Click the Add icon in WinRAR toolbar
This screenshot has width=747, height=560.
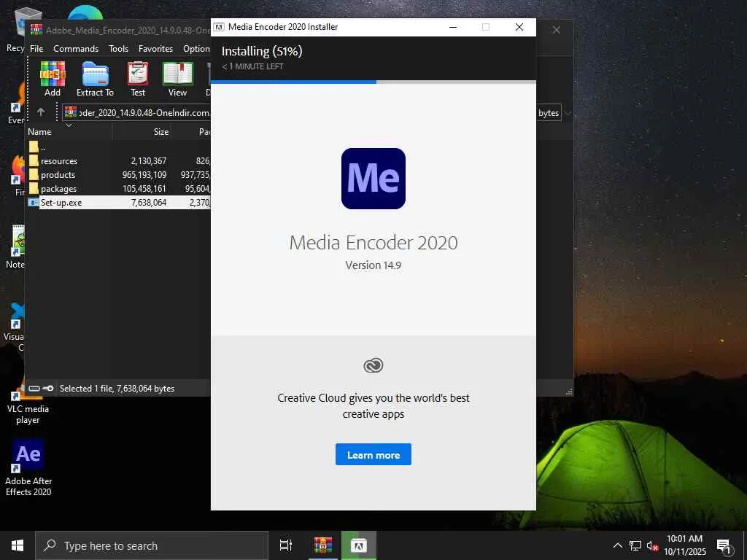pos(53,74)
